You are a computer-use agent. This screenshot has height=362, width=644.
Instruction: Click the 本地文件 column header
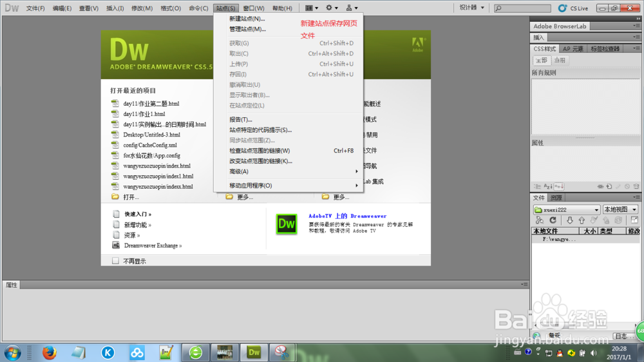[x=555, y=231]
